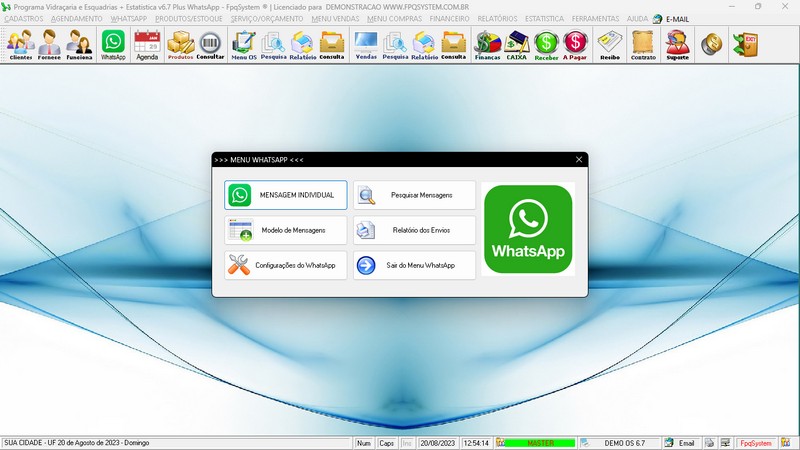The image size is (800, 450).
Task: Open the Recibo receipt icon
Action: [x=610, y=45]
